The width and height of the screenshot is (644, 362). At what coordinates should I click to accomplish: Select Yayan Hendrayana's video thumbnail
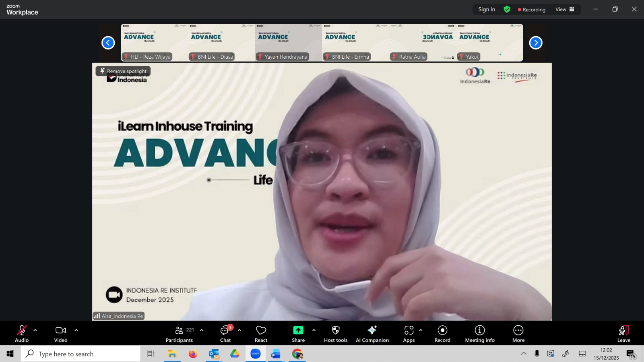pos(288,43)
